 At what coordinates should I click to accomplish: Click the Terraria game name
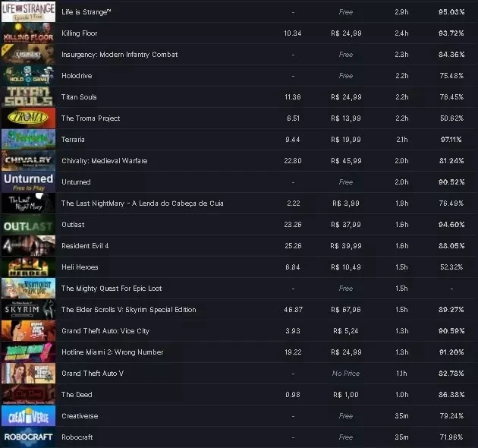(x=73, y=139)
